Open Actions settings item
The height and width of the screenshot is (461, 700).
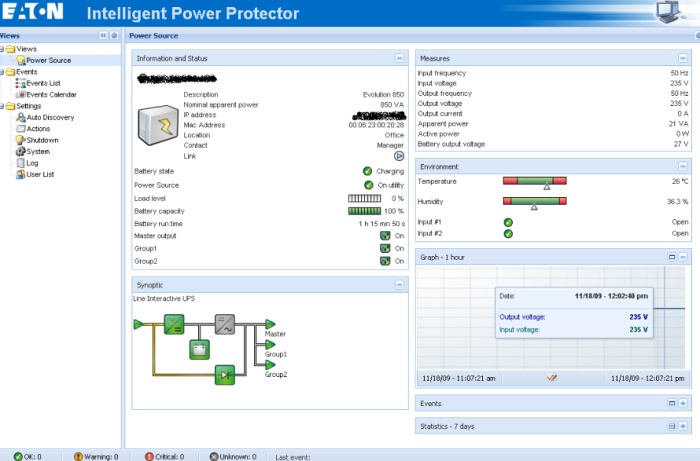[x=38, y=129]
